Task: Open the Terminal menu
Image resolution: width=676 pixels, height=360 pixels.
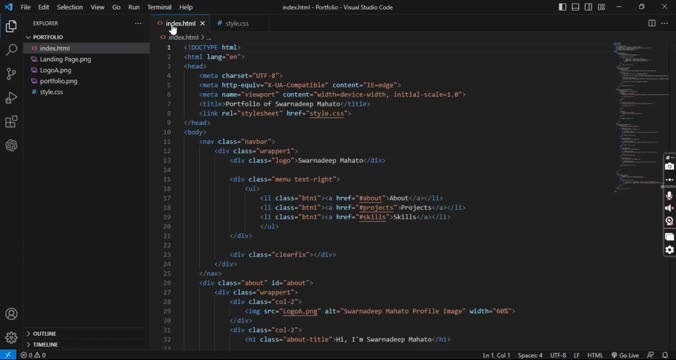Action: 159,7
